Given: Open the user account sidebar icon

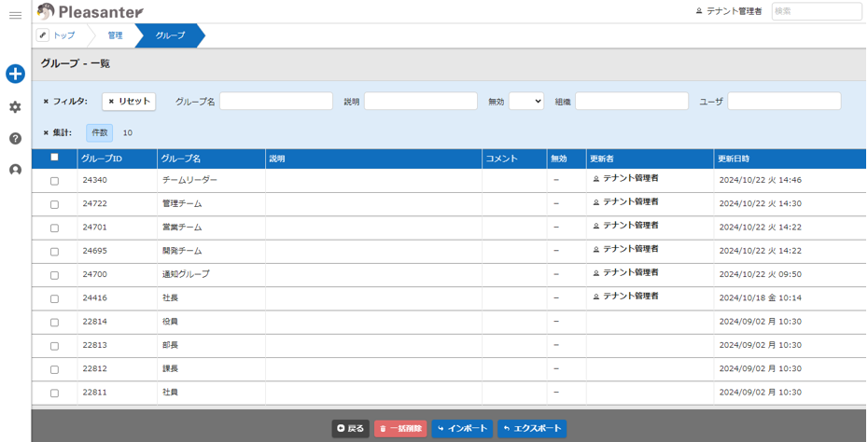Looking at the screenshot, I should click(15, 170).
